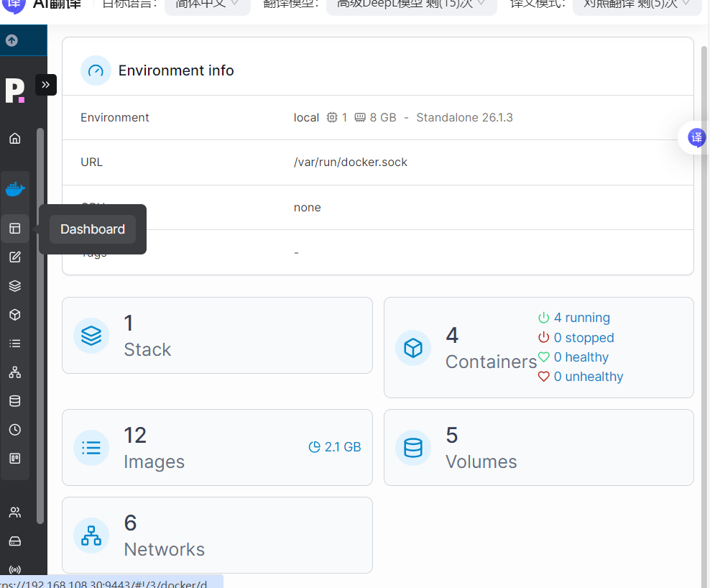The height and width of the screenshot is (588, 715).
Task: Open the Dashboard sidebar icon
Action: tap(15, 229)
